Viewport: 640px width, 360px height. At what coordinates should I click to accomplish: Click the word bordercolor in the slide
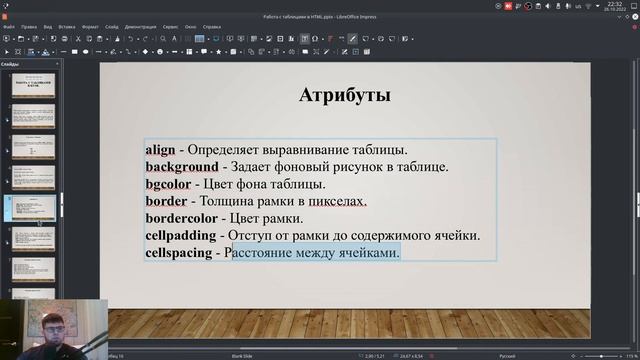coord(182,218)
